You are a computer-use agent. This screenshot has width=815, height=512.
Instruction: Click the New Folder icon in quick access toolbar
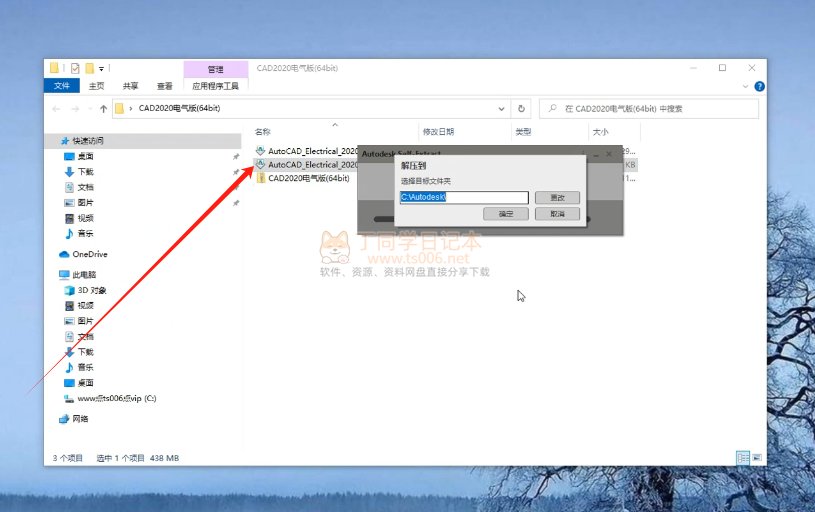pyautogui.click(x=89, y=68)
